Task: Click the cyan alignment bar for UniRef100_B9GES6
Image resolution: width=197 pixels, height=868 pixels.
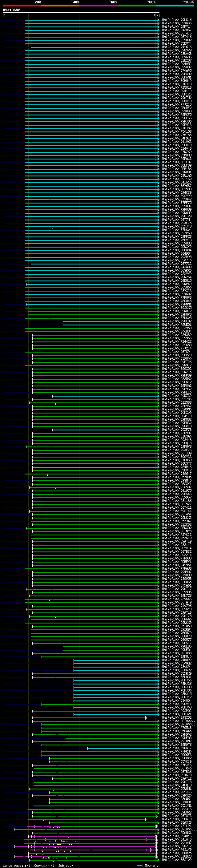Action: click(92, 118)
